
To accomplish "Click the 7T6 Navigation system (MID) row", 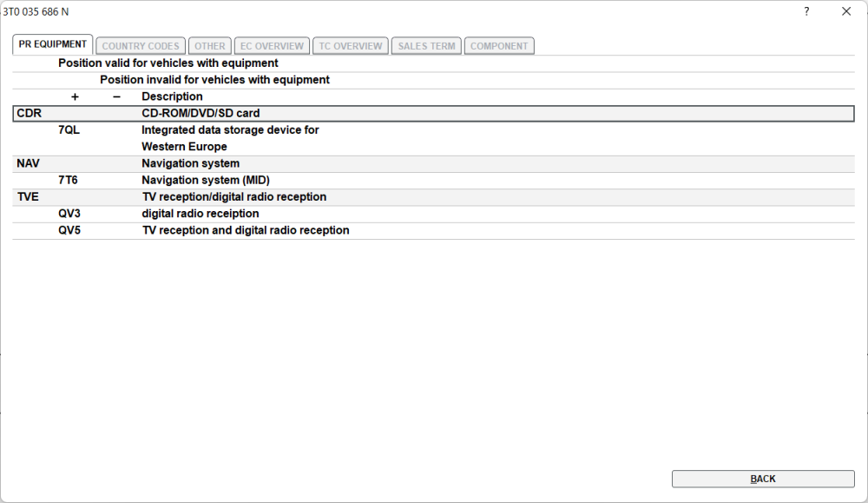I will coord(433,180).
